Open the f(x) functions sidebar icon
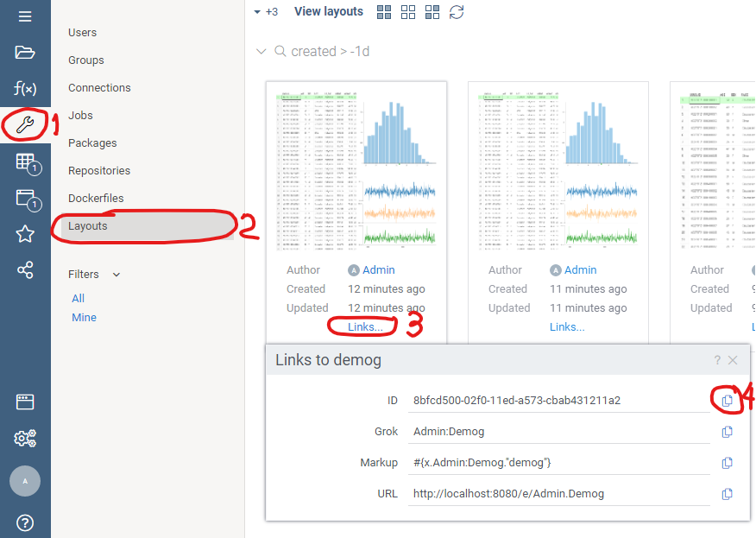This screenshot has height=538, width=756. click(x=24, y=88)
